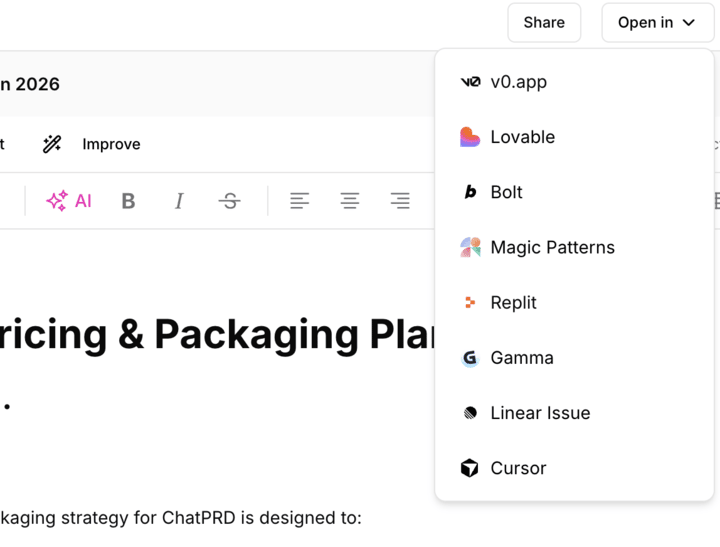Click the Improve button label

pyautogui.click(x=111, y=144)
